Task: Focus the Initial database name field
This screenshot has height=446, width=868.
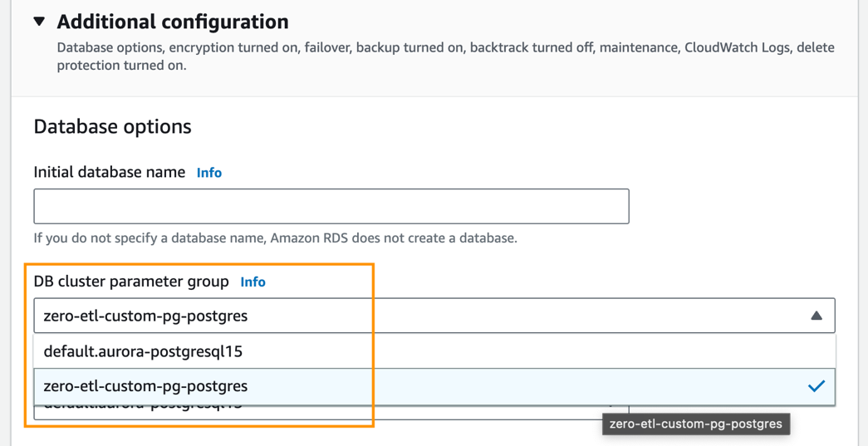Action: click(331, 206)
